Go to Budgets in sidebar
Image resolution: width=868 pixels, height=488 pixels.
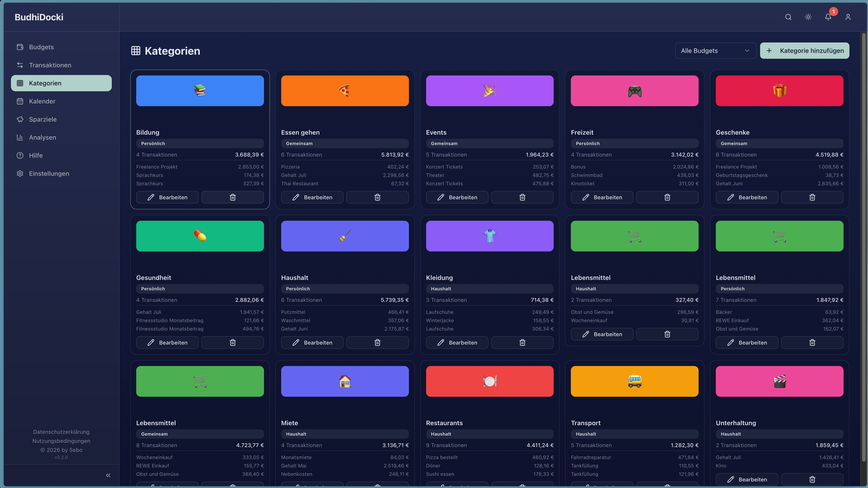(x=61, y=47)
